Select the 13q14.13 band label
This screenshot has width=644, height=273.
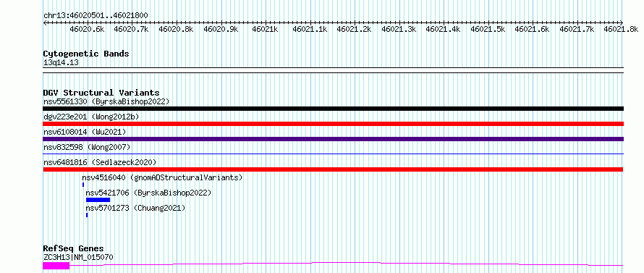point(61,63)
